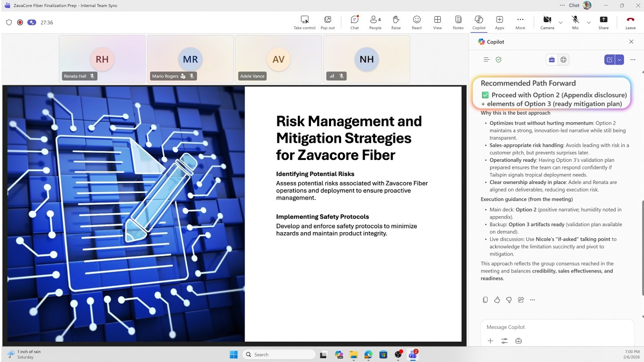Toggle the Copilot pane from toolbar
Viewport: 644px width, 362px height.
(479, 22)
